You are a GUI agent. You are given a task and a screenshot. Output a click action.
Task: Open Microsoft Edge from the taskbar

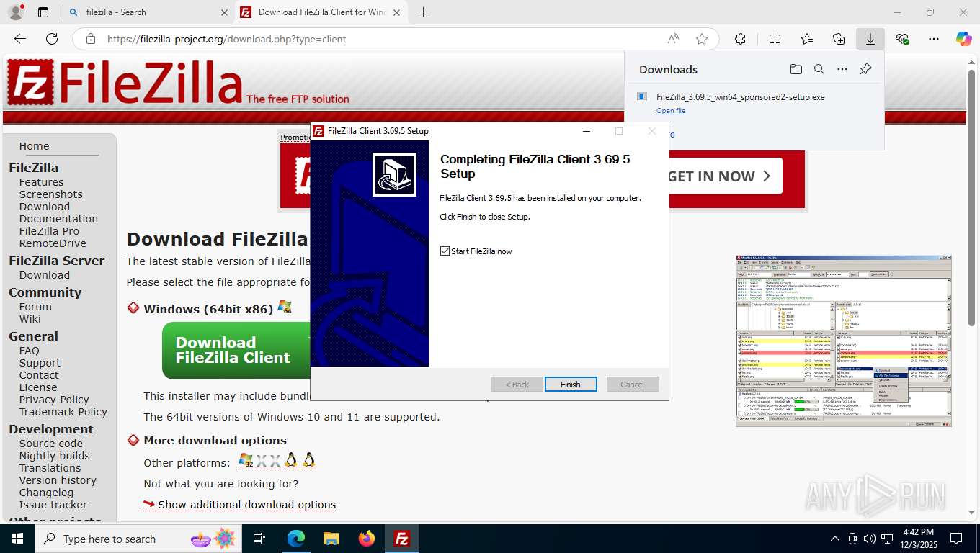[x=296, y=539]
